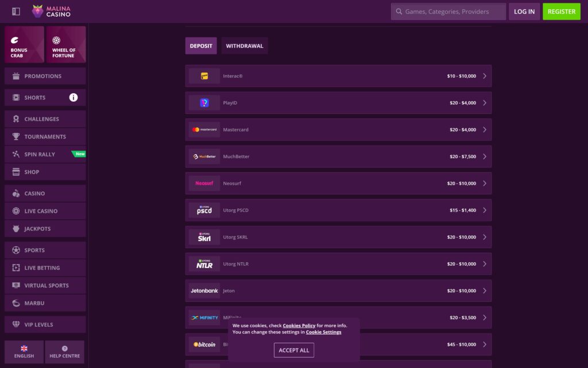Expand the Jeton payment row
The image size is (588, 368).
[338, 290]
